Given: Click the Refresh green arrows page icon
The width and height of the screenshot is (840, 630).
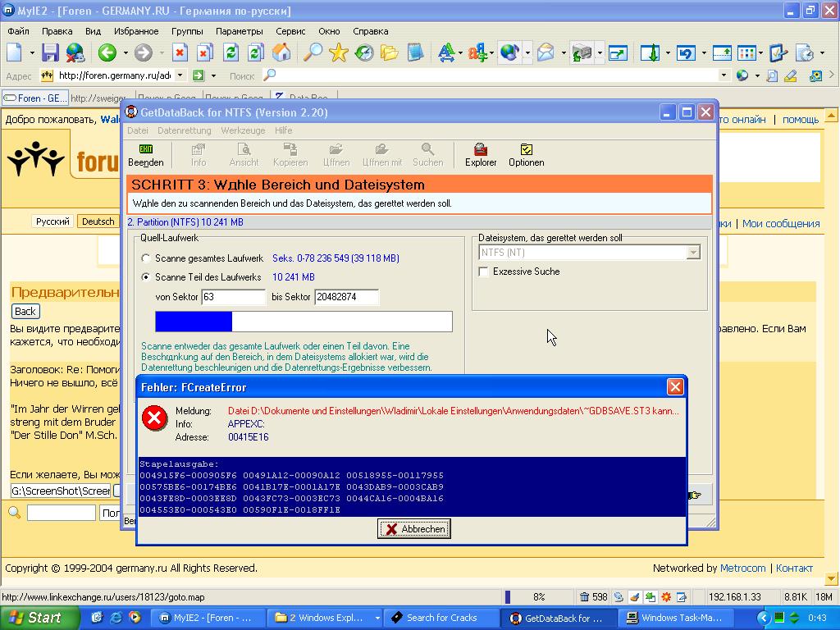Looking at the screenshot, I should click(x=231, y=52).
